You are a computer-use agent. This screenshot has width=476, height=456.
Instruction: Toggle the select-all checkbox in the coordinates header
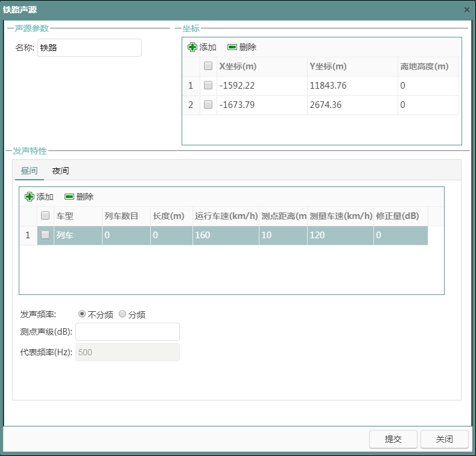click(x=208, y=66)
